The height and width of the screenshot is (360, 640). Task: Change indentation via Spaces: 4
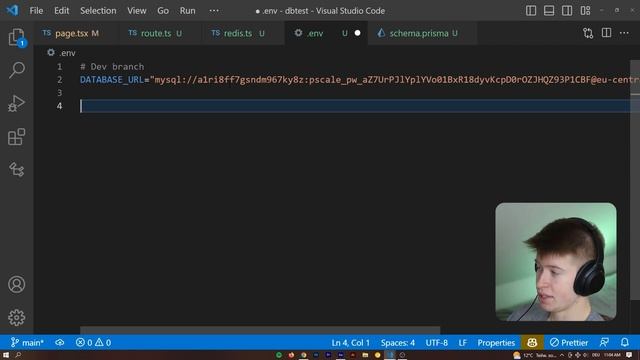[x=398, y=342]
